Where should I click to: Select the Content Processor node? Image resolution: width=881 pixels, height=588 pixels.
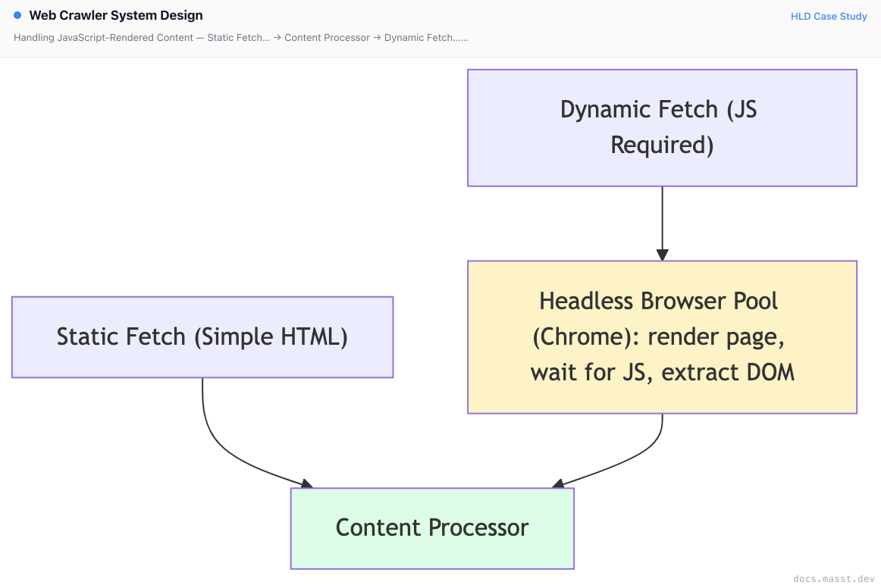point(432,528)
